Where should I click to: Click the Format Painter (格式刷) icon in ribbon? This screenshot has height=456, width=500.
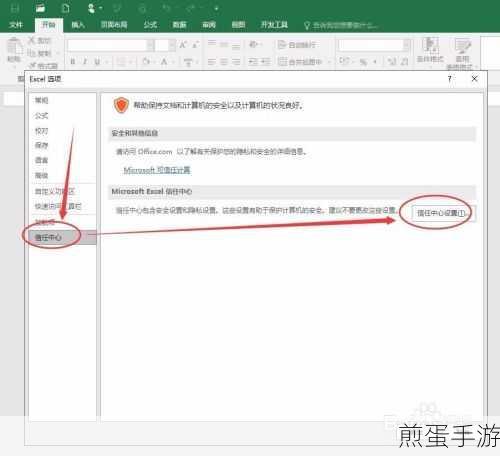point(33,65)
